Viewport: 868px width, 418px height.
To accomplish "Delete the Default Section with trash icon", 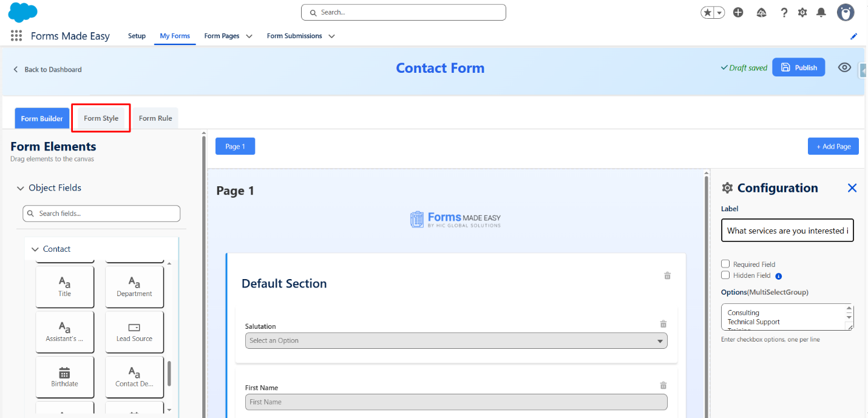I will [x=667, y=275].
